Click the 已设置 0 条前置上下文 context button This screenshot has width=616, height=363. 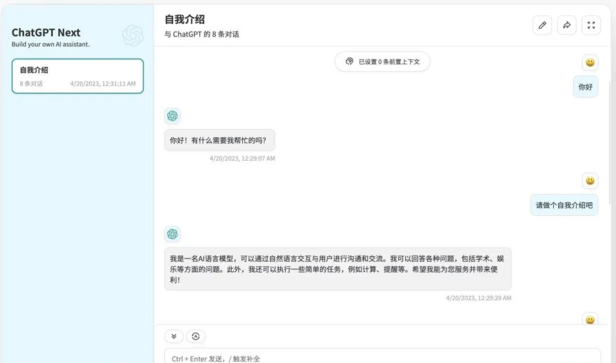coord(382,62)
